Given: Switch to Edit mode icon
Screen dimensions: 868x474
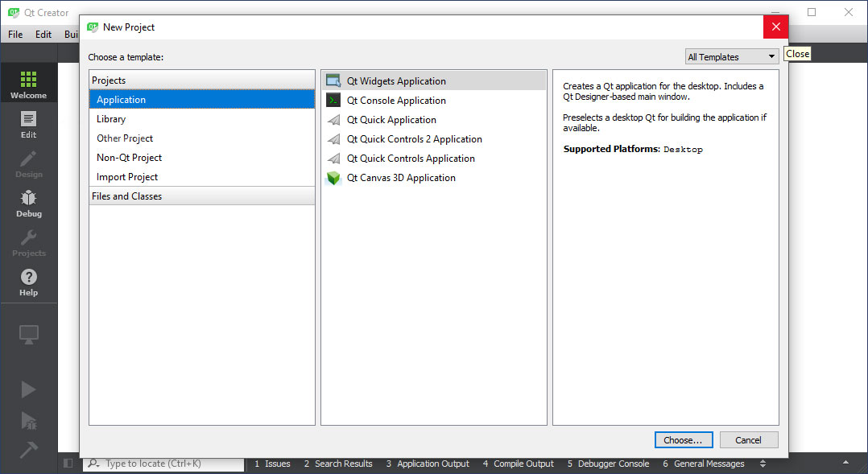Looking at the screenshot, I should pyautogui.click(x=28, y=124).
